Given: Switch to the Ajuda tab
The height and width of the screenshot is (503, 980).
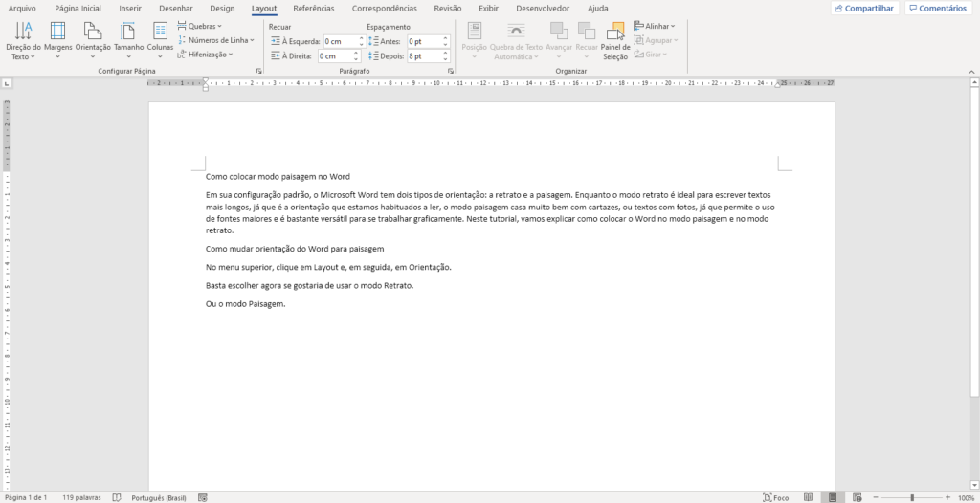Looking at the screenshot, I should click(x=597, y=8).
